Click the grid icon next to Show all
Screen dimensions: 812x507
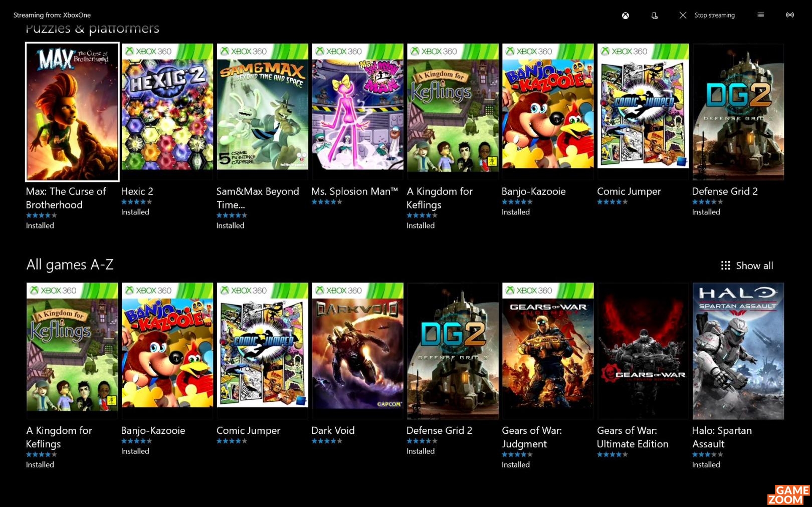click(x=725, y=266)
